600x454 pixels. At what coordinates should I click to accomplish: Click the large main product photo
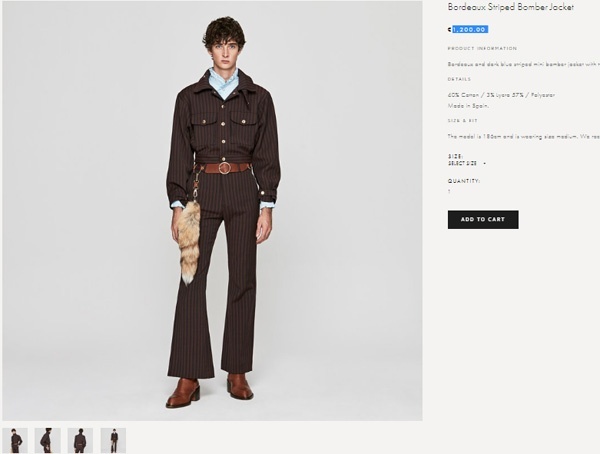[212, 211]
